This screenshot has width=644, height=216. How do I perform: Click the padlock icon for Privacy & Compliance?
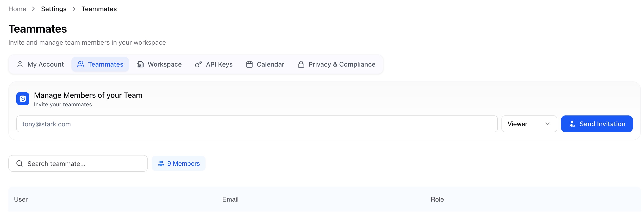301,64
